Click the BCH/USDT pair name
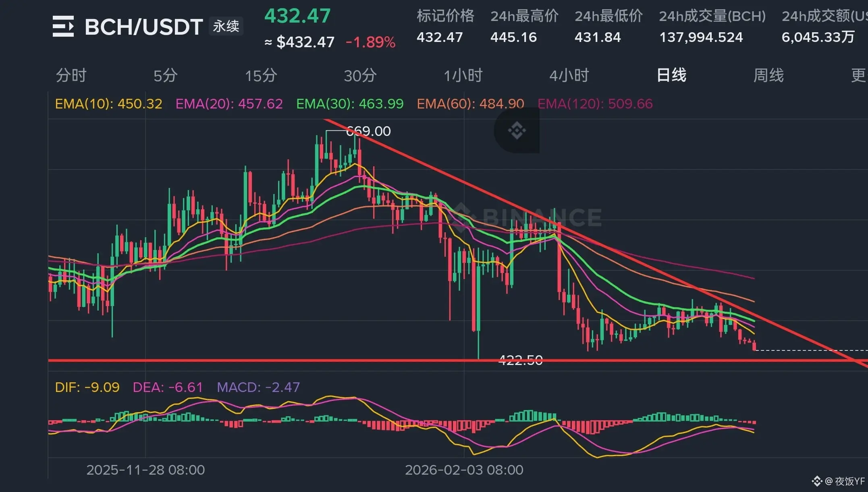 (143, 27)
